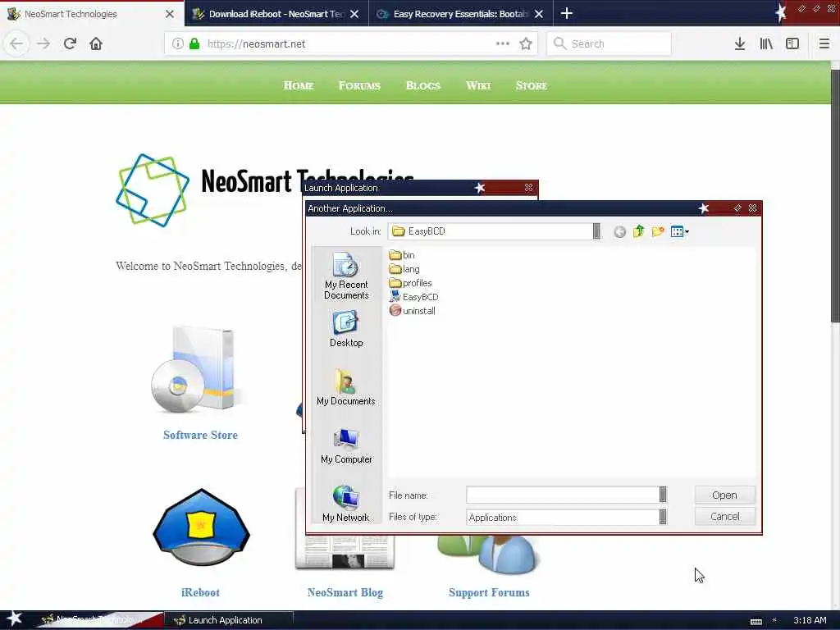This screenshot has width=840, height=630.
Task: Click the Home navigation link
Action: click(x=299, y=85)
